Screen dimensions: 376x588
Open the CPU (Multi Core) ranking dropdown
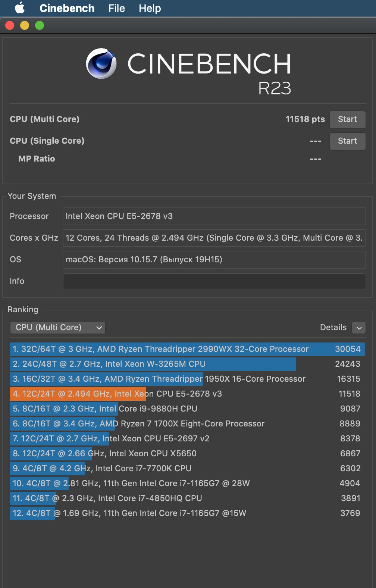click(58, 328)
